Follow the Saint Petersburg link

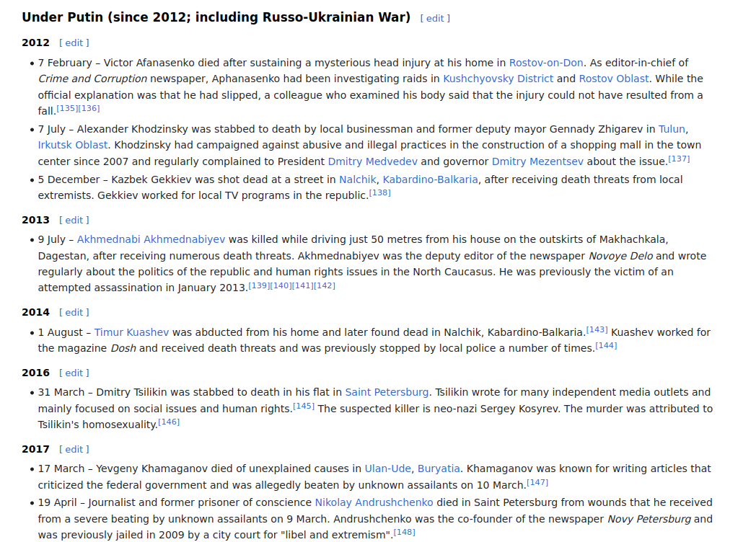point(387,392)
